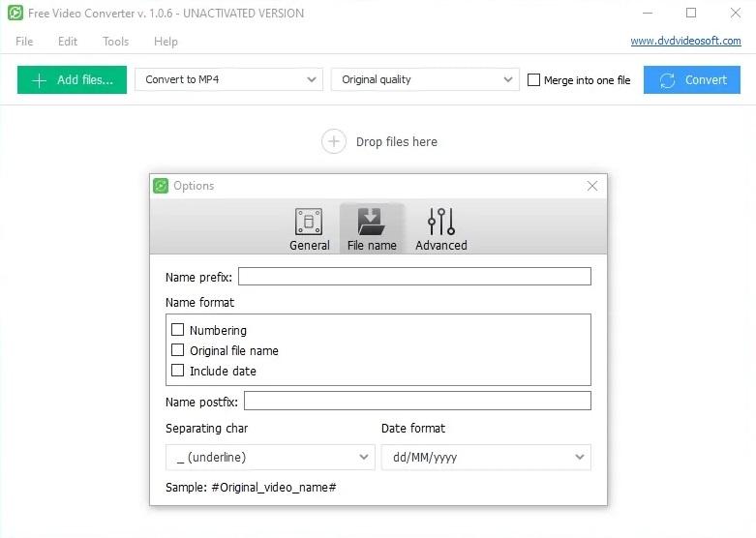
Task: Tick the Include date checkbox
Action: (x=177, y=371)
